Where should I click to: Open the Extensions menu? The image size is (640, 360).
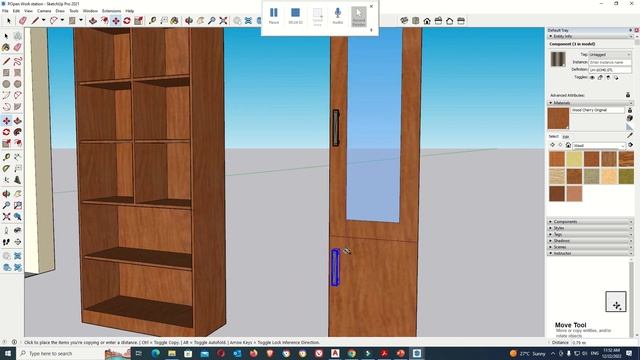111,11
